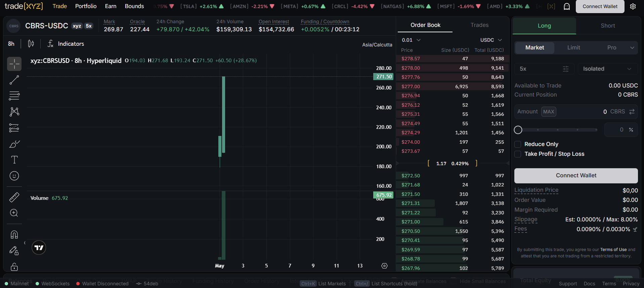Switch order type to Limit
Image resolution: width=644 pixels, height=288 pixels.
[574, 48]
